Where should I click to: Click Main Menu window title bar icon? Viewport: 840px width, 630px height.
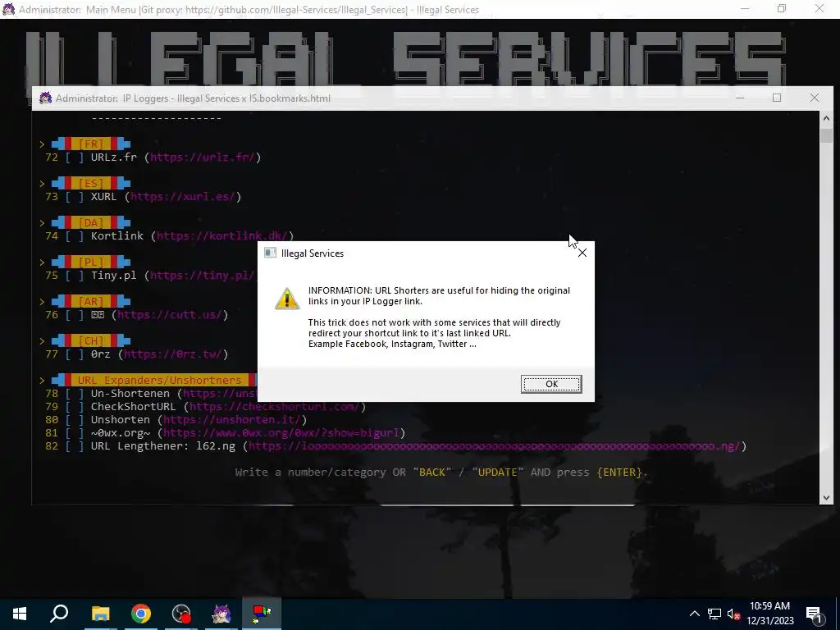point(8,9)
